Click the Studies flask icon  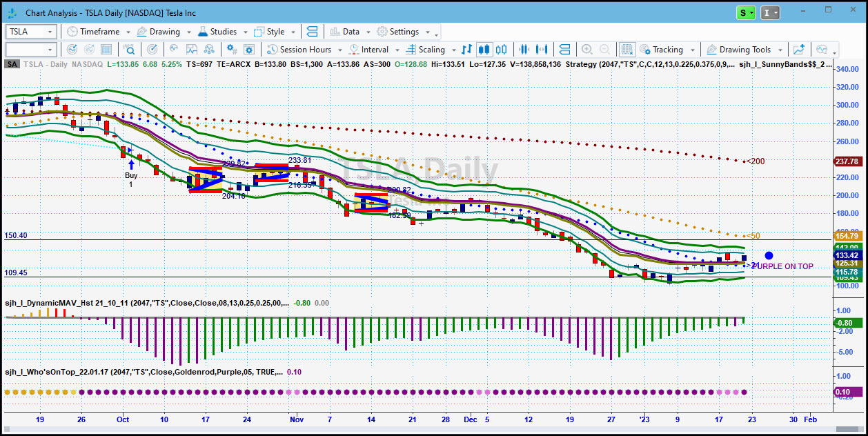203,32
